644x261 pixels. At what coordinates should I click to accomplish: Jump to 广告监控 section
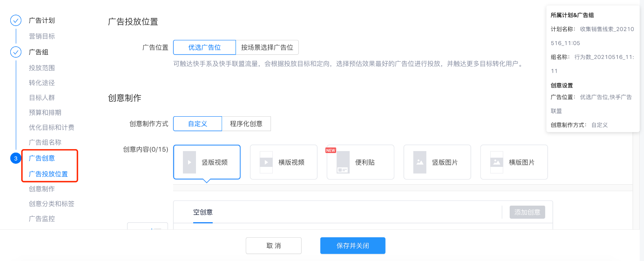[x=42, y=219]
